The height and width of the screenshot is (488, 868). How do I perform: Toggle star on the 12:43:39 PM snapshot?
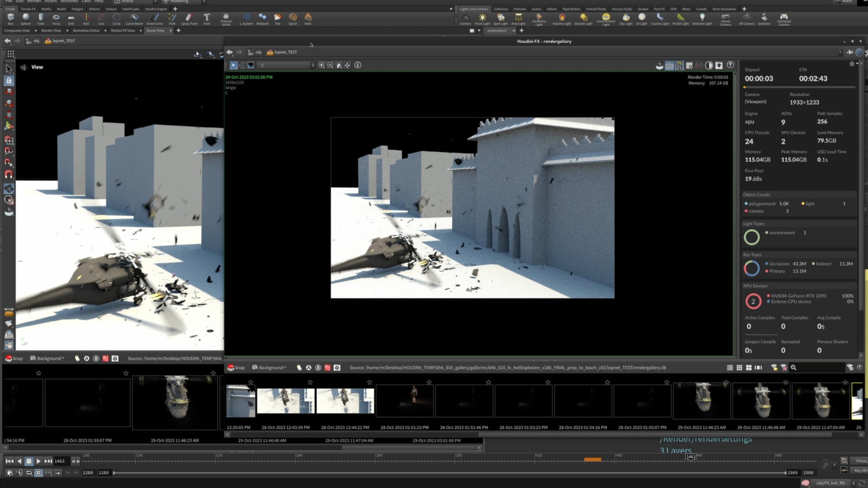click(x=310, y=382)
